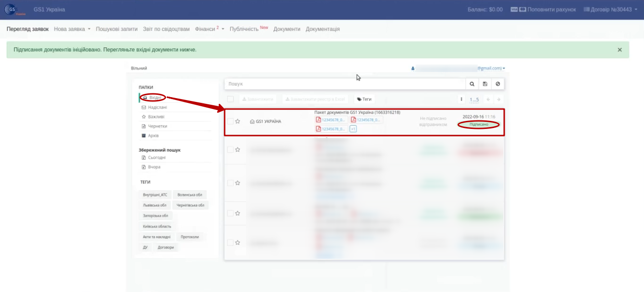Click the Завантажити download button
Image resolution: width=644 pixels, height=292 pixels.
tap(258, 99)
